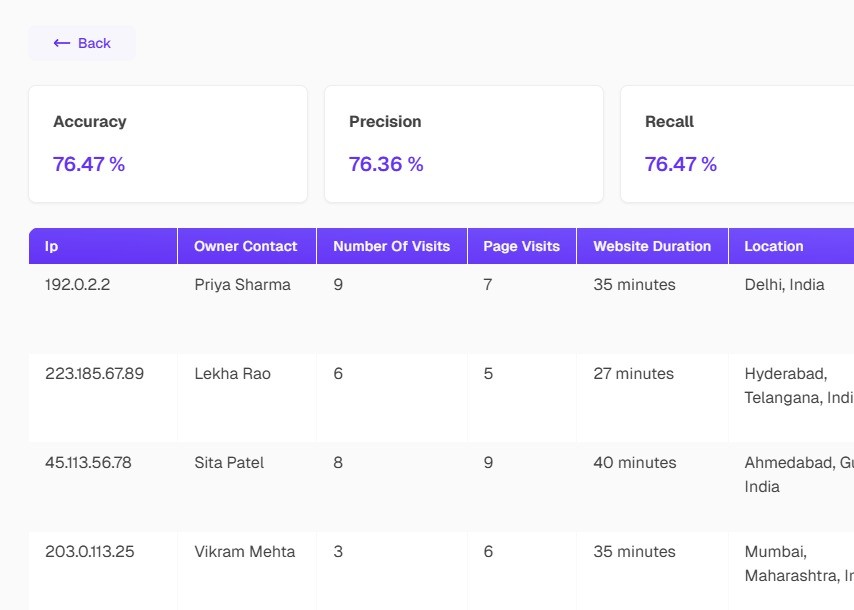The width and height of the screenshot is (854, 610).
Task: Click the IP 223.185.67.89 cell
Action: tap(103, 398)
